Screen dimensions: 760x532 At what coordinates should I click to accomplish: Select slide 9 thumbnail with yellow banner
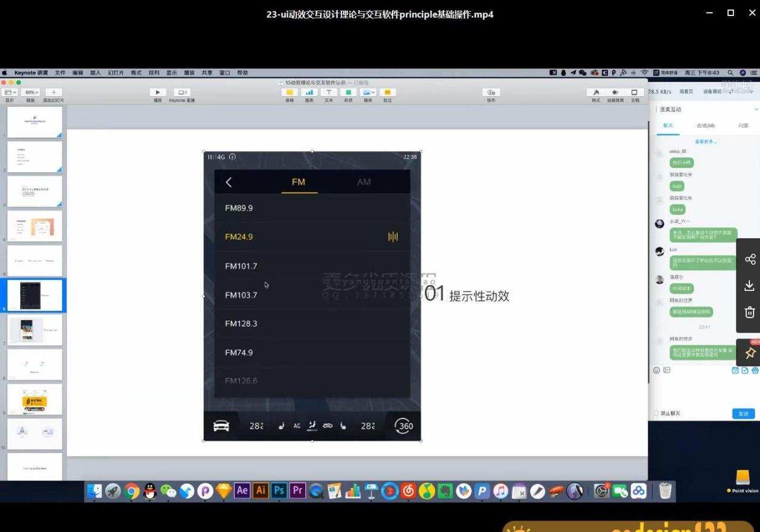point(34,399)
